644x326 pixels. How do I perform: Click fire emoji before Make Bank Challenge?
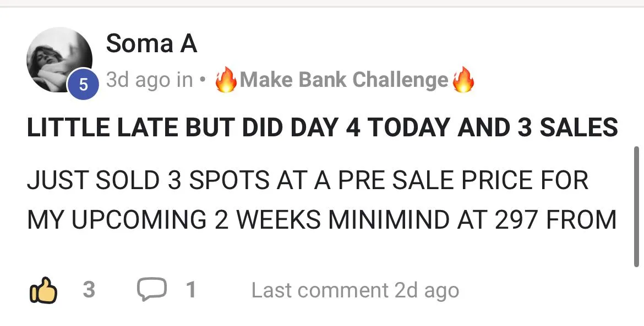(x=226, y=80)
